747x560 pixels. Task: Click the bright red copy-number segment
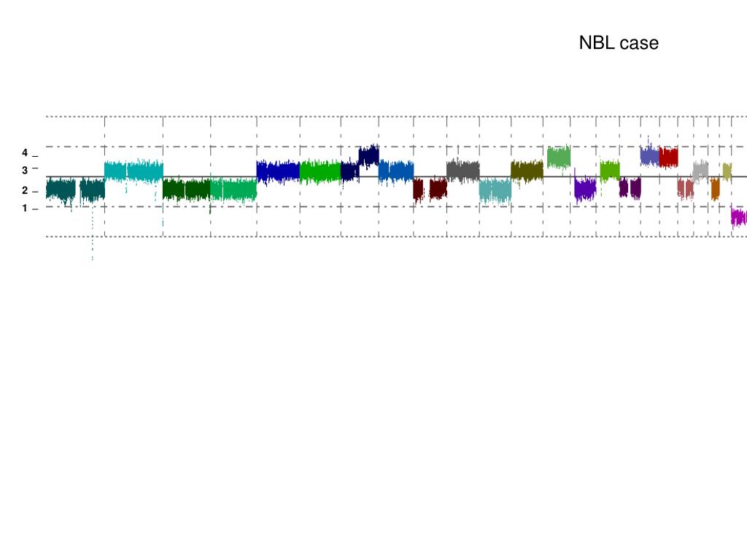pyautogui.click(x=668, y=157)
